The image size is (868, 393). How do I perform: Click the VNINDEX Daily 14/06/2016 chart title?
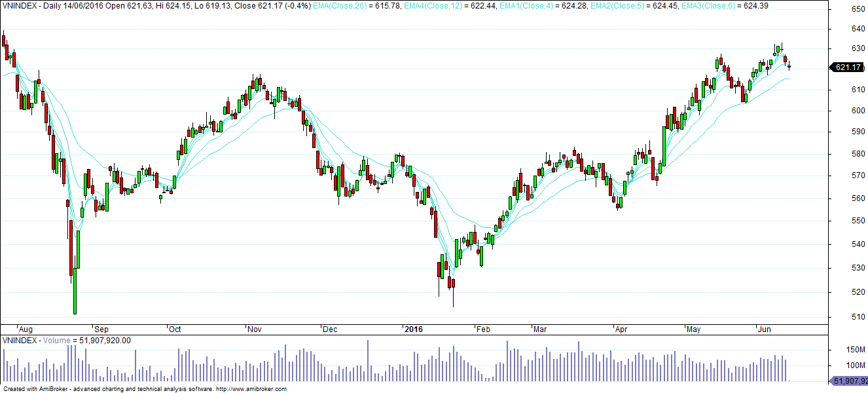point(157,6)
